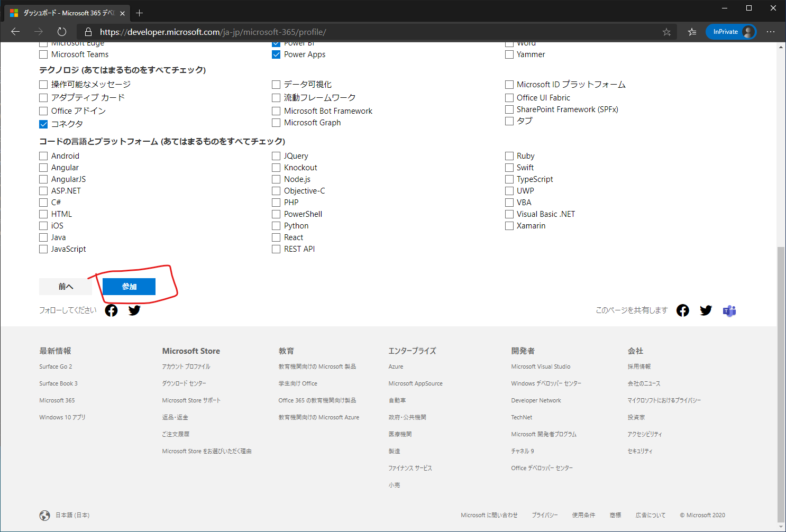Screen dimensions: 786x532
Task: Click the page vertical scrollbar thumb
Action: click(781, 385)
